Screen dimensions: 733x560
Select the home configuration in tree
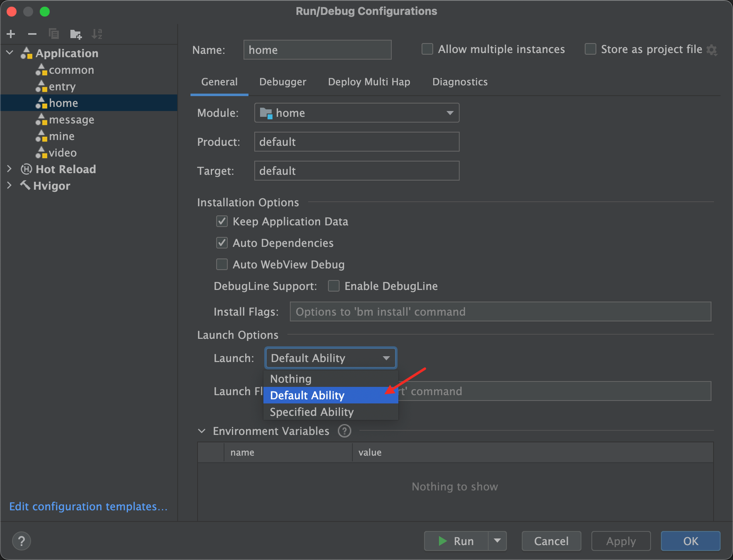coord(89,103)
